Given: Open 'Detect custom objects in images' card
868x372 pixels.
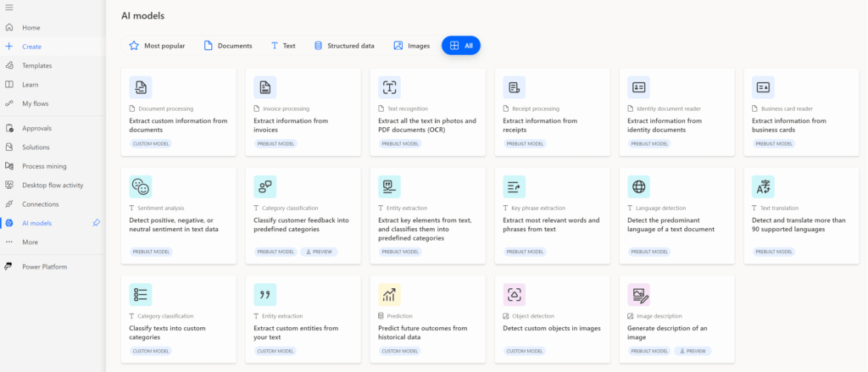Looking at the screenshot, I should pos(553,319).
